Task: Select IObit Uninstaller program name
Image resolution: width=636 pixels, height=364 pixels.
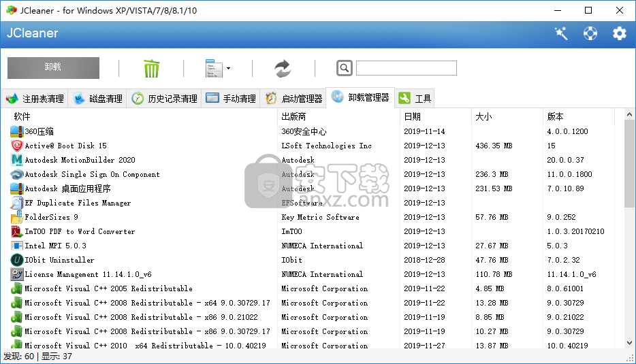Action: click(59, 260)
